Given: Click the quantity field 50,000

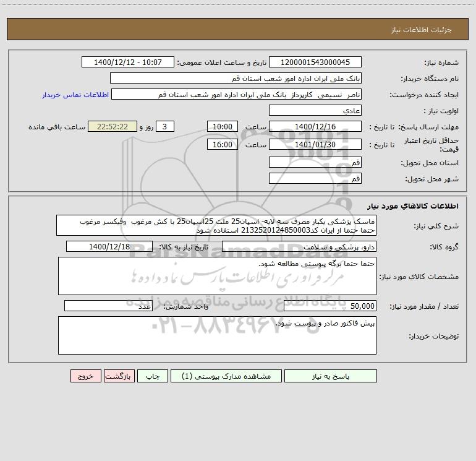Looking at the screenshot, I should pos(330,306).
